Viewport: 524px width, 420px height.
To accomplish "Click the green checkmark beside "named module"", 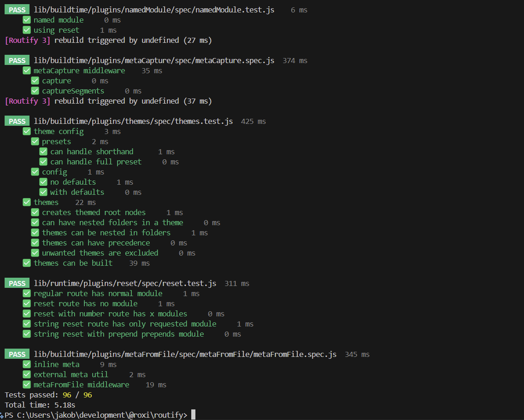I will tap(27, 20).
